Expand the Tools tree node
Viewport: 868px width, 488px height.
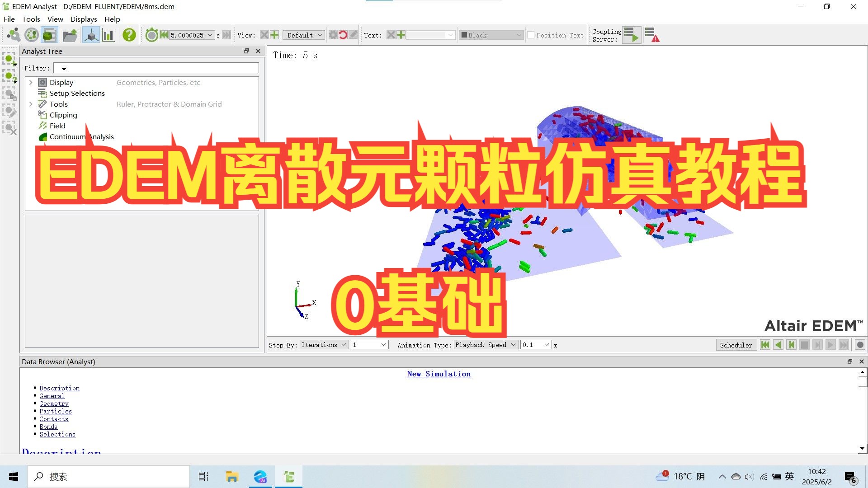click(31, 104)
